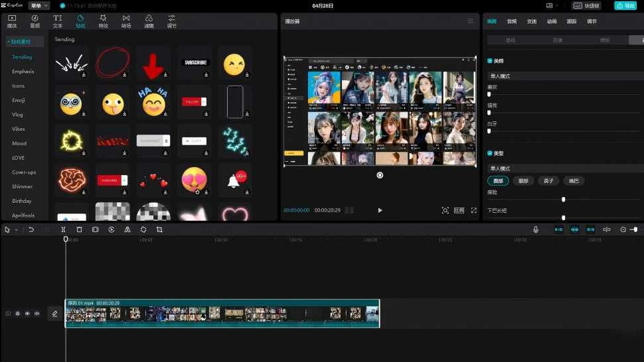Open the Transitions (转场) panel icon
The height and width of the screenshot is (362, 644).
[126, 21]
